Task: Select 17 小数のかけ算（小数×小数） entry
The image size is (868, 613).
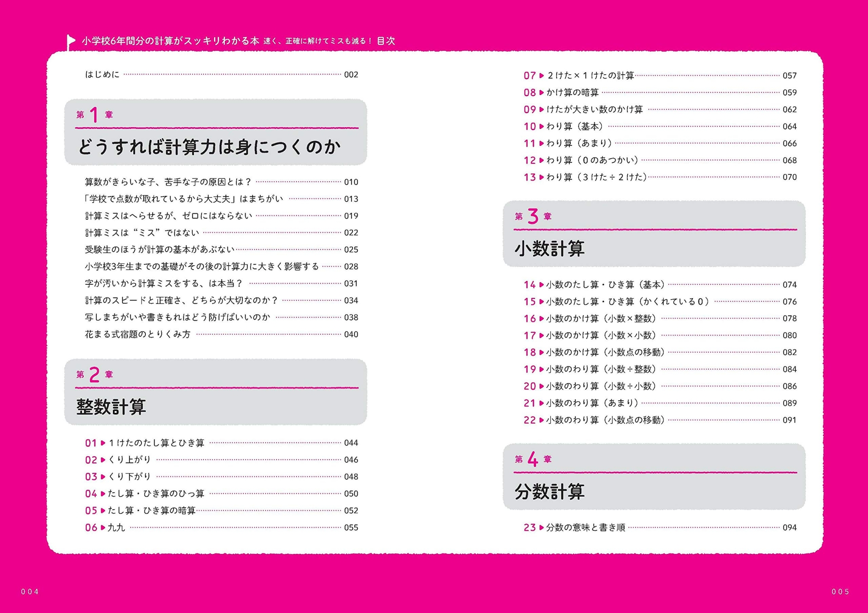Action: pyautogui.click(x=660, y=336)
